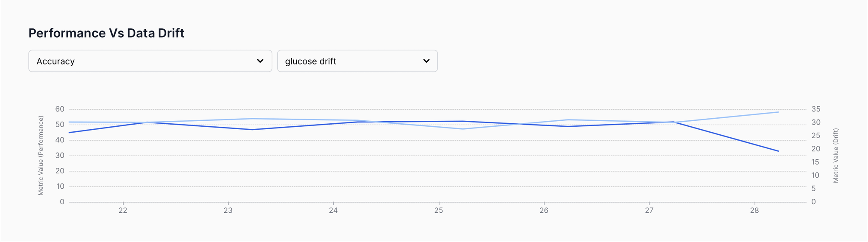Click the x-axis tick label 25
Viewport: 868px width, 242px height.
439,211
